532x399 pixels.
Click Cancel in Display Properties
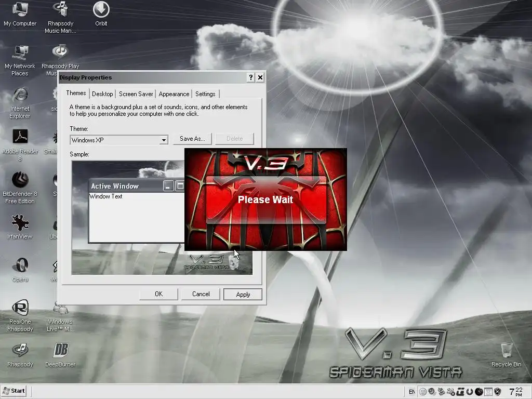pos(201,294)
